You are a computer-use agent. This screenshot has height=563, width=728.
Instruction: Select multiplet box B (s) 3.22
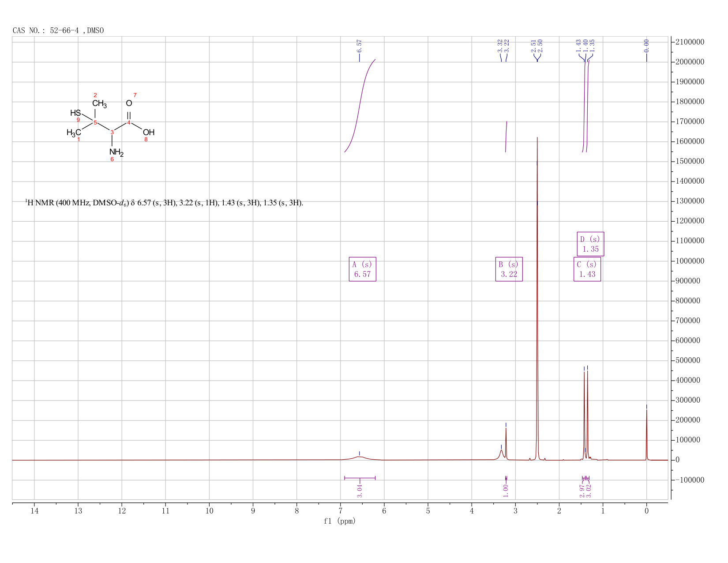[x=509, y=269]
